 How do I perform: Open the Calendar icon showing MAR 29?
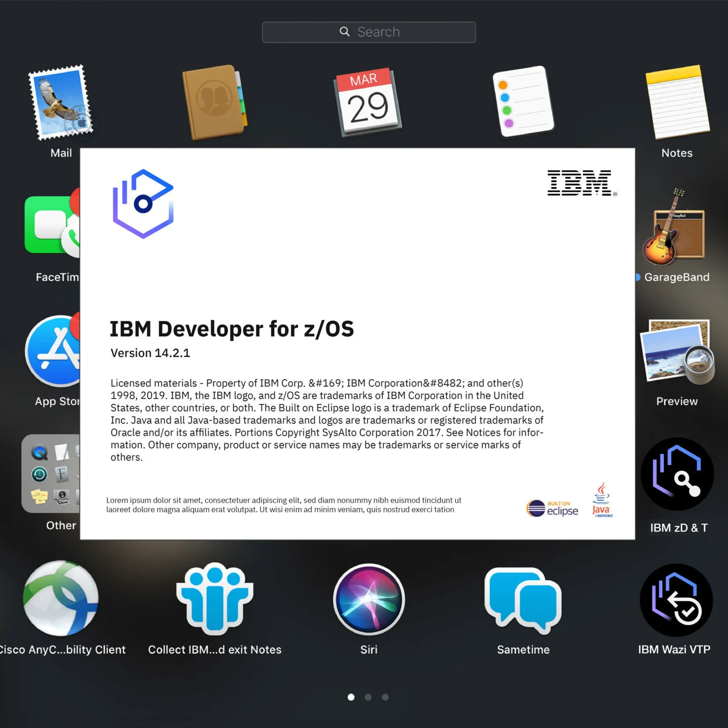tap(369, 103)
